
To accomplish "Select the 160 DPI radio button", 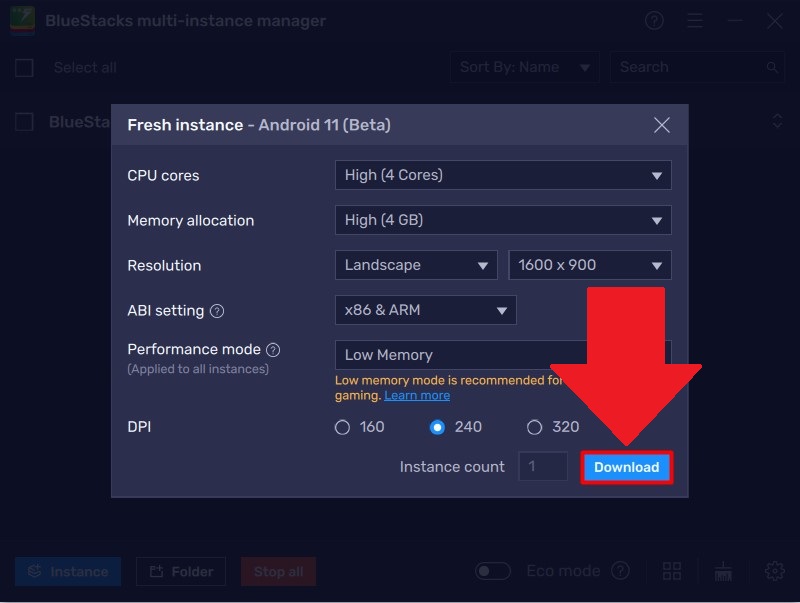I will click(343, 427).
